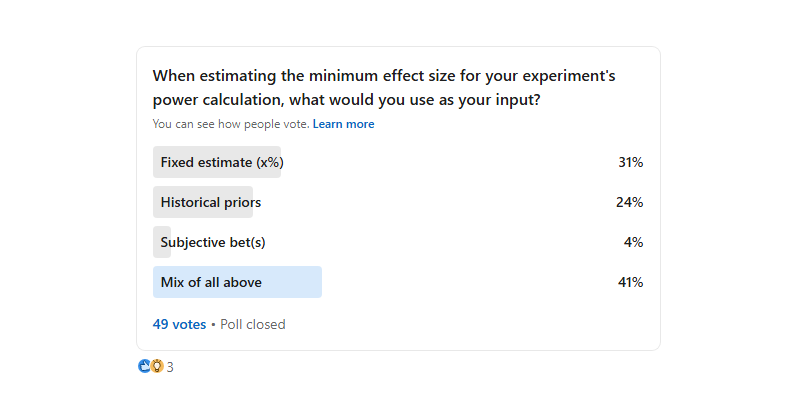Viewport: 800px width, 420px height.
Task: Click the 31% result for Fixed estimate
Action: tap(630, 162)
